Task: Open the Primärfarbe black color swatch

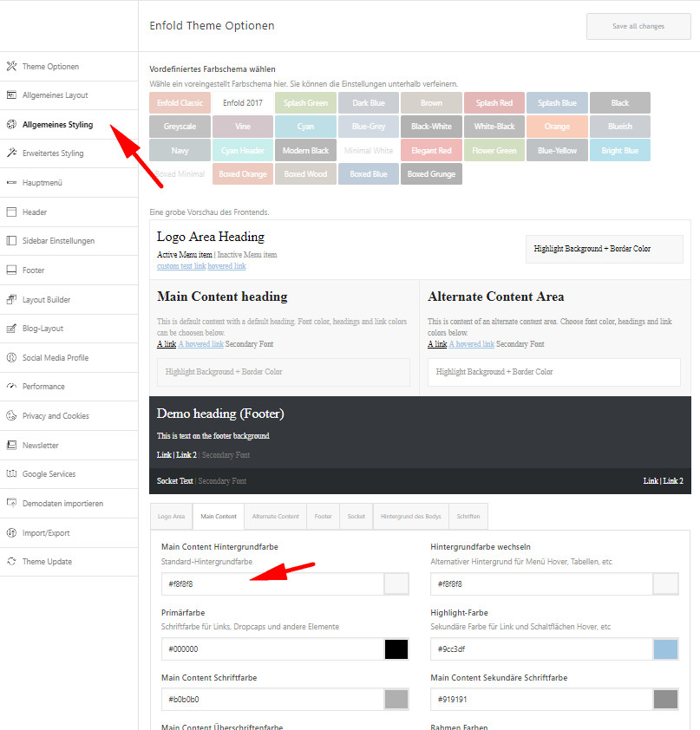Action: click(396, 649)
